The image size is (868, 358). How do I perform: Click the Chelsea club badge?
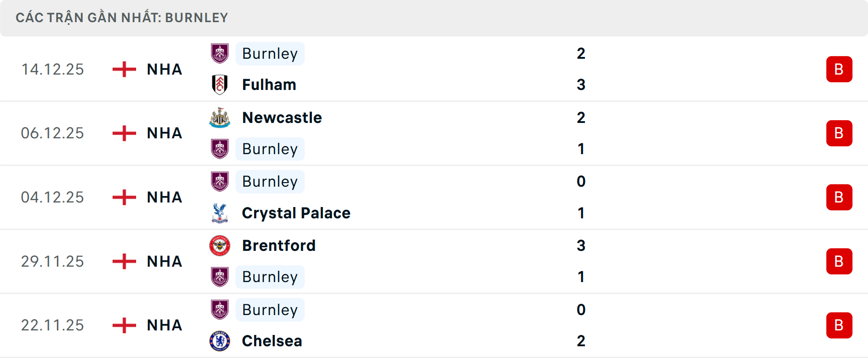tap(220, 341)
